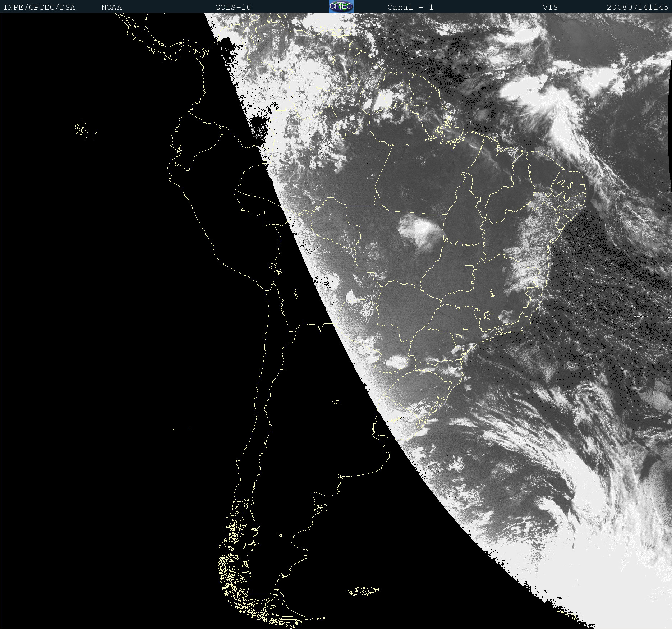This screenshot has width=672, height=629.
Task: Click the GOES-10 satellite label
Action: click(x=233, y=7)
